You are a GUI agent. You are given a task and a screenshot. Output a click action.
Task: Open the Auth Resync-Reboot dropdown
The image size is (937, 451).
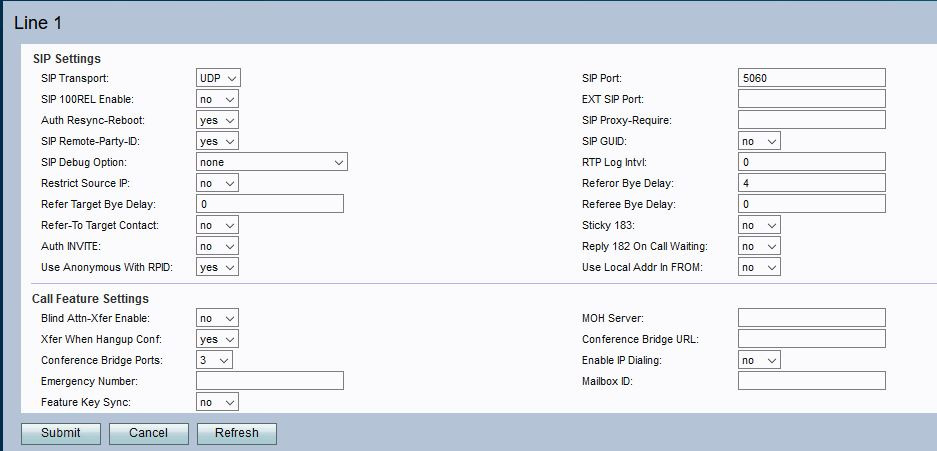pyautogui.click(x=217, y=120)
